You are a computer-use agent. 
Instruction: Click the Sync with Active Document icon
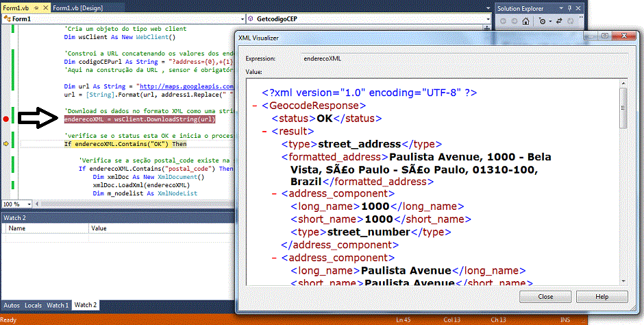[560, 21]
